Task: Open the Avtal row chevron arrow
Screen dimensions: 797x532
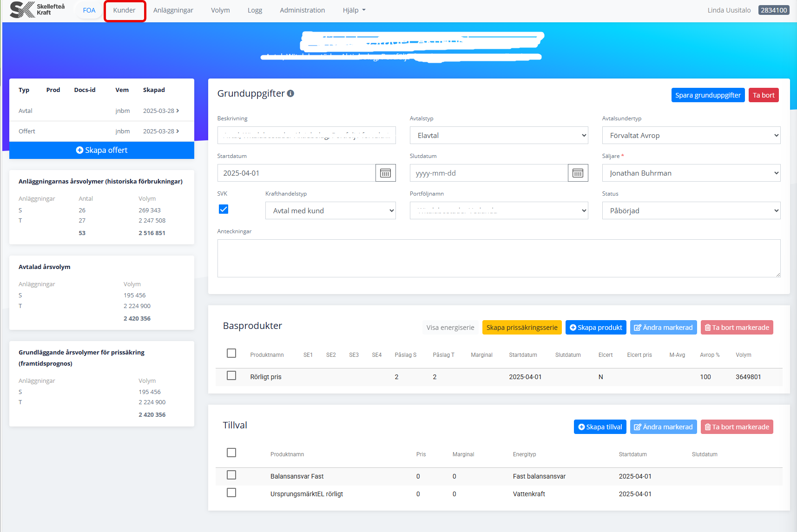Action: [x=178, y=111]
